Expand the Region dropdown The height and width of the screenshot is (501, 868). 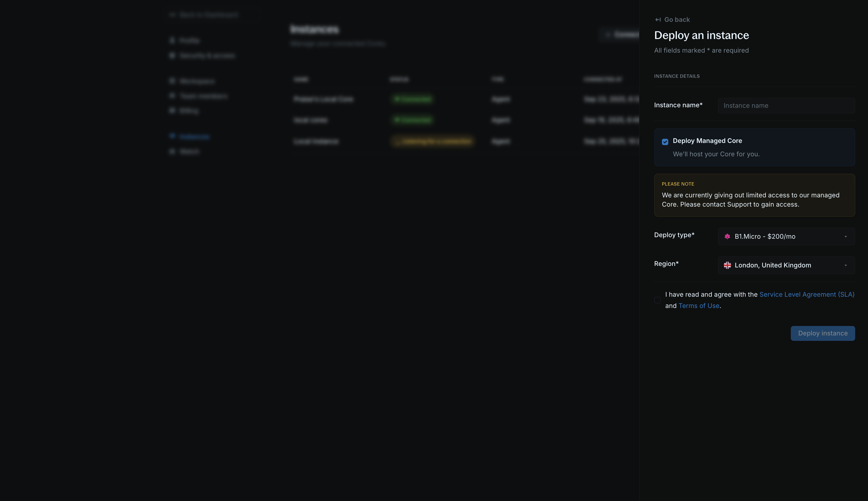[786, 265]
